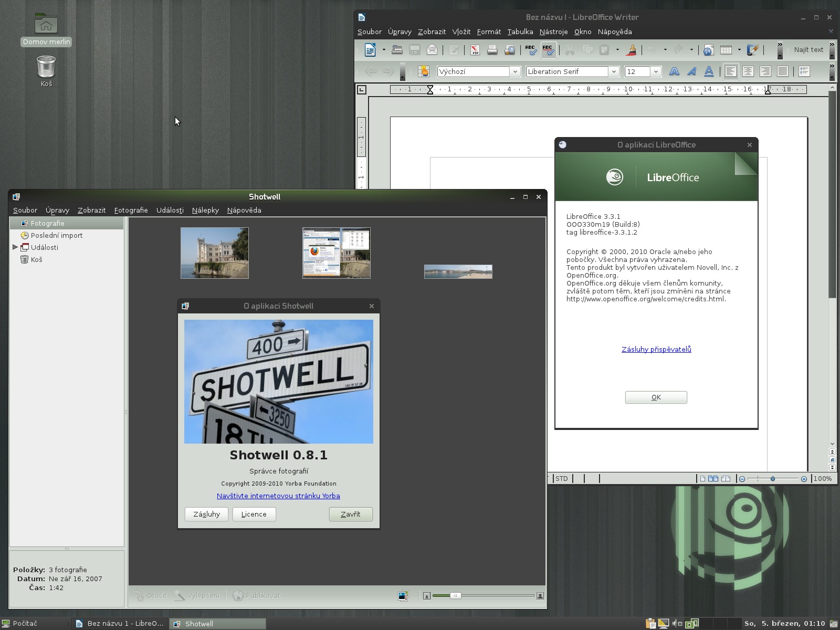The width and height of the screenshot is (840, 630).
Task: Click the Export as PDF icon
Action: tap(475, 50)
